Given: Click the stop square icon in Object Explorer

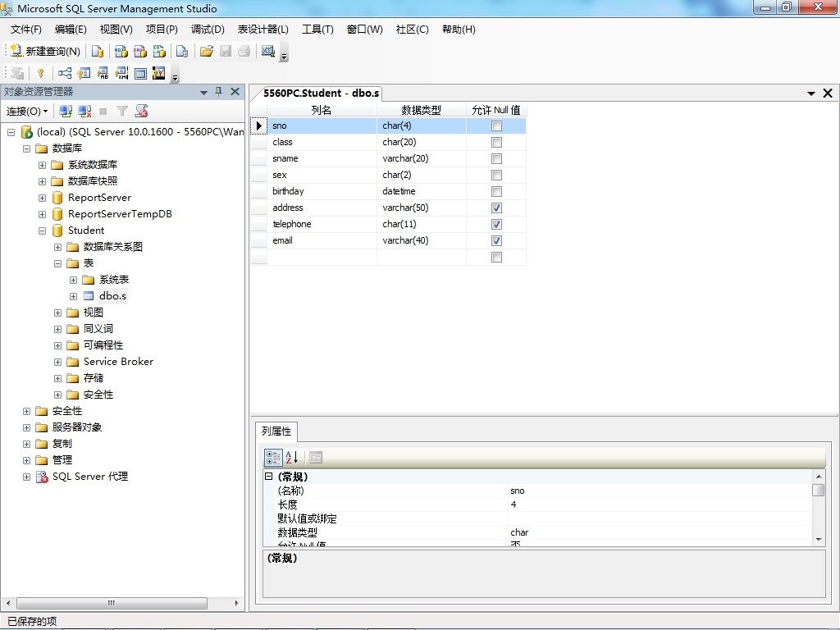Looking at the screenshot, I should click(x=103, y=112).
